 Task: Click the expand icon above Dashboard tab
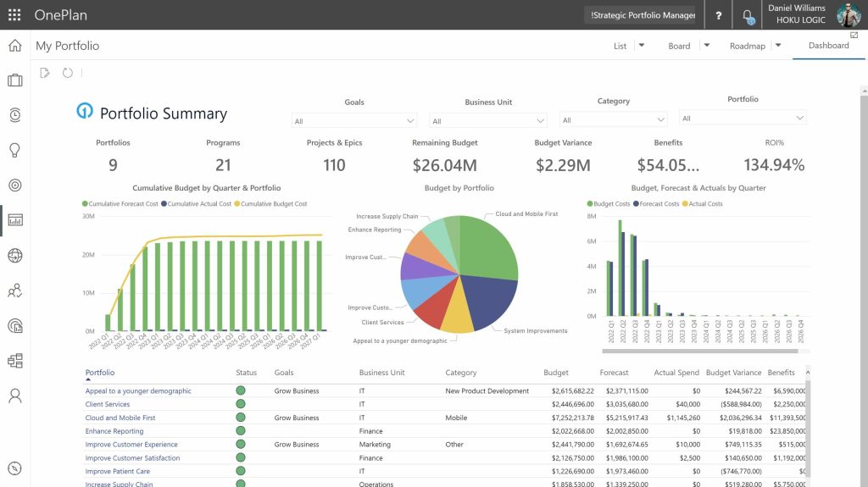pyautogui.click(x=854, y=35)
